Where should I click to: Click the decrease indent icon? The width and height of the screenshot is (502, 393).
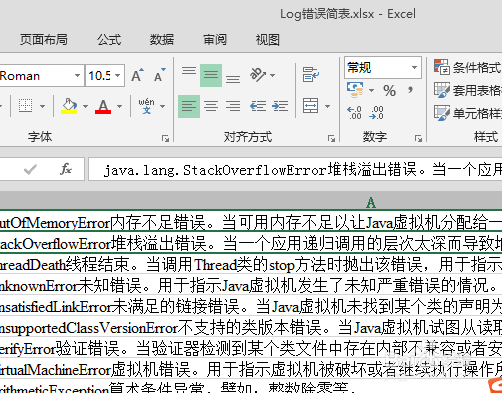tap(258, 106)
